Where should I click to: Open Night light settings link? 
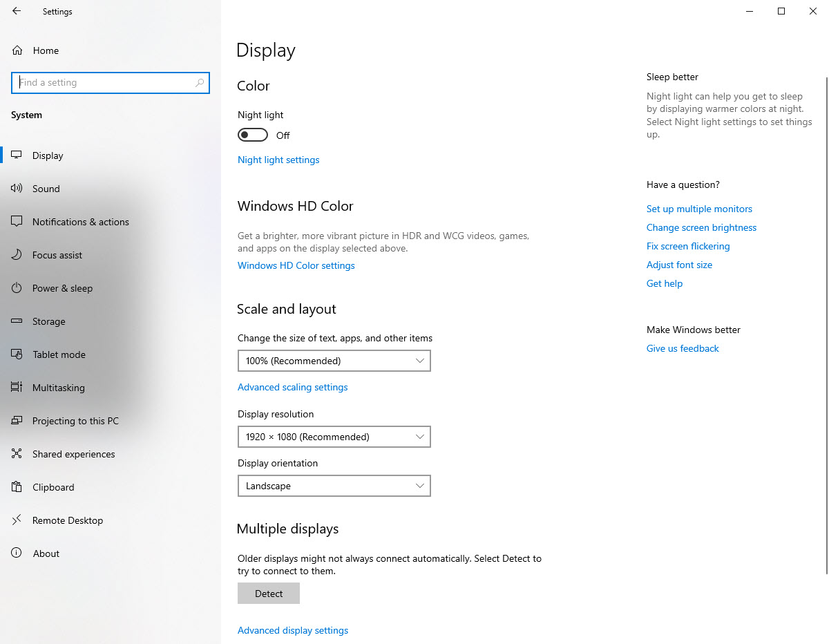(x=278, y=160)
